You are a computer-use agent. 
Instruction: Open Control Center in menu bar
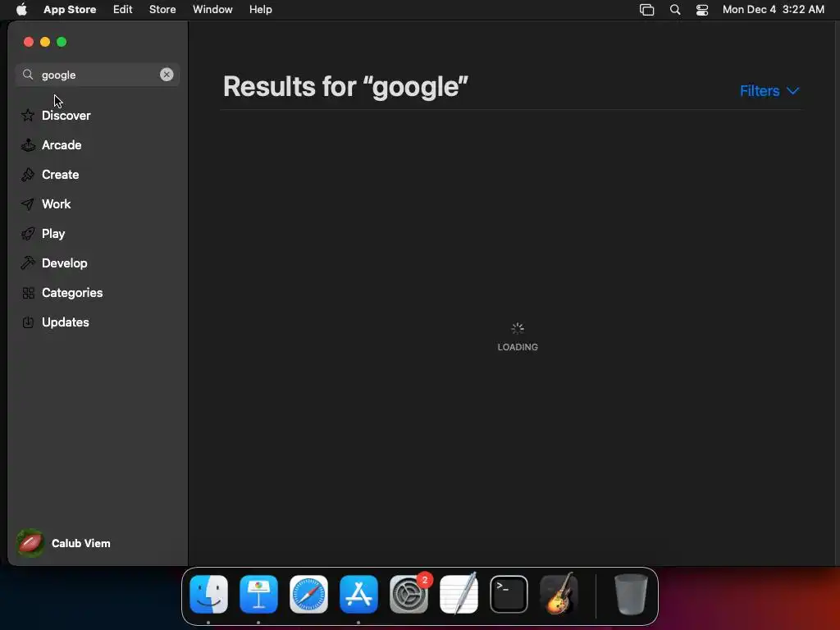pyautogui.click(x=702, y=10)
